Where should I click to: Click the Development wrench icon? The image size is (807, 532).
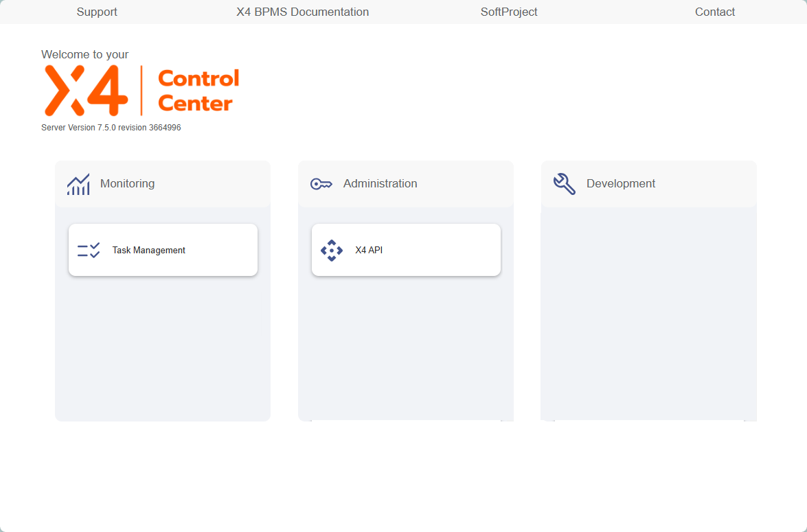(x=564, y=184)
